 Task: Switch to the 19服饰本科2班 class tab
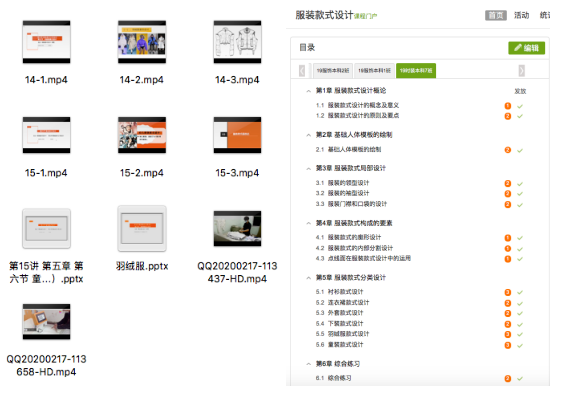[333, 71]
